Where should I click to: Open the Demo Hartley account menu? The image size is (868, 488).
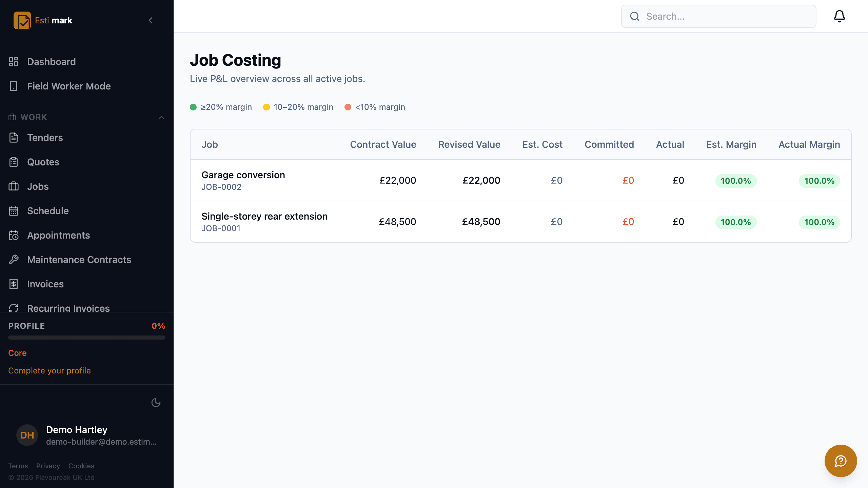tap(87, 435)
